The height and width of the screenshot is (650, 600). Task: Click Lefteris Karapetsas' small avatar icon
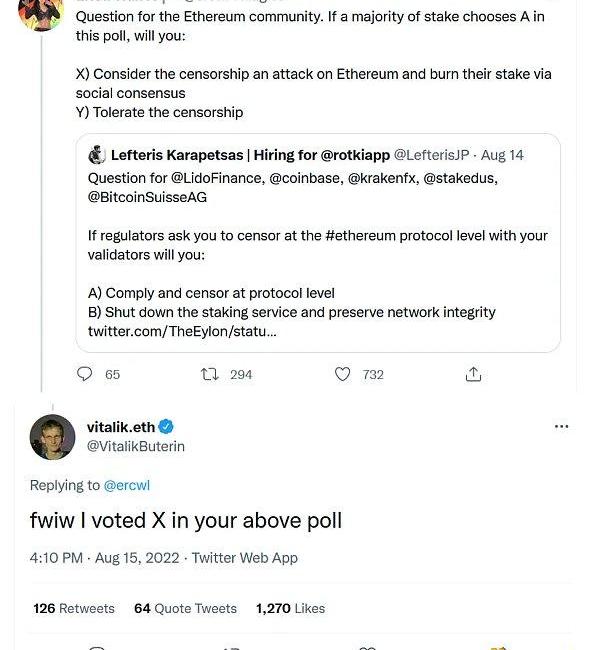click(97, 155)
